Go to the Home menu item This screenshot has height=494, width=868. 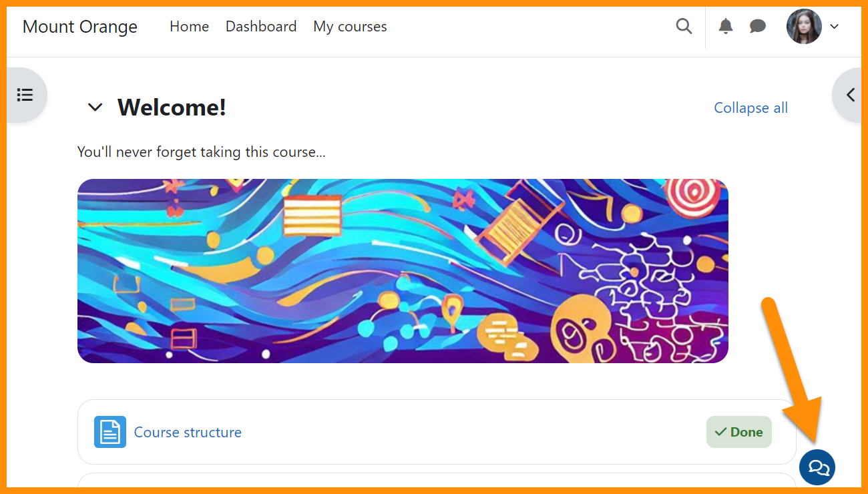(189, 27)
